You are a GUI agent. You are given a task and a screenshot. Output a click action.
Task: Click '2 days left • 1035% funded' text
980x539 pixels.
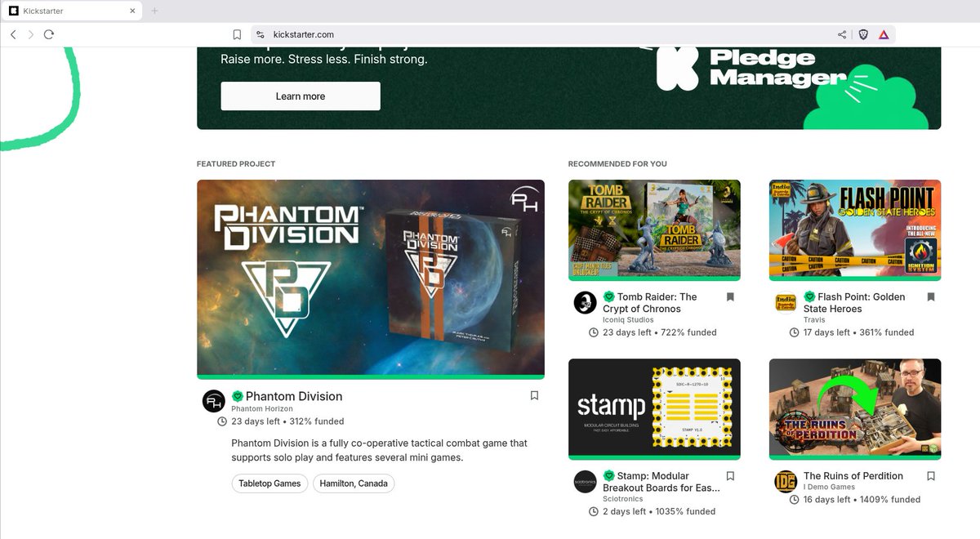659,512
